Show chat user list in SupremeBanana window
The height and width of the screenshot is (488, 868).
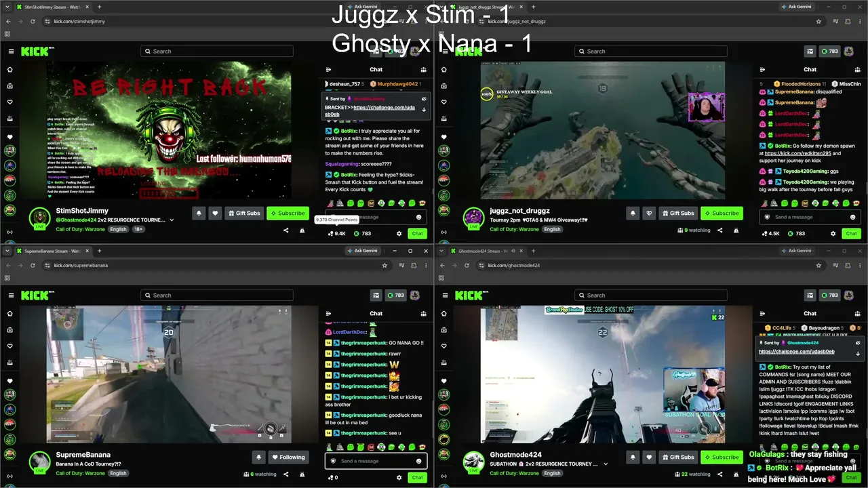click(x=424, y=313)
